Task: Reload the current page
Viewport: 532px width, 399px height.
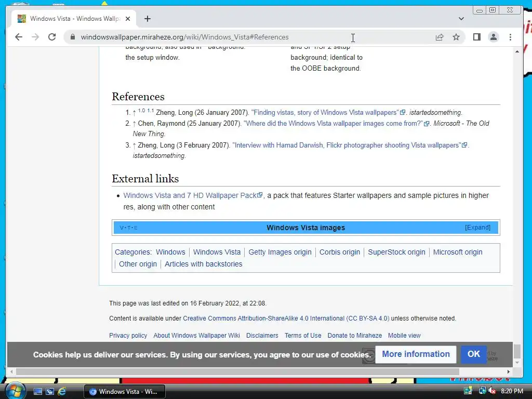Action: pyautogui.click(x=52, y=37)
